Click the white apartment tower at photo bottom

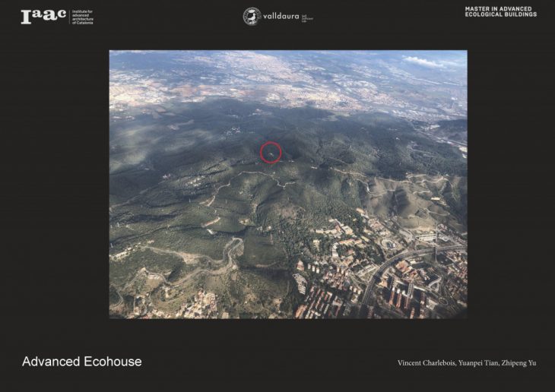pos(301,283)
